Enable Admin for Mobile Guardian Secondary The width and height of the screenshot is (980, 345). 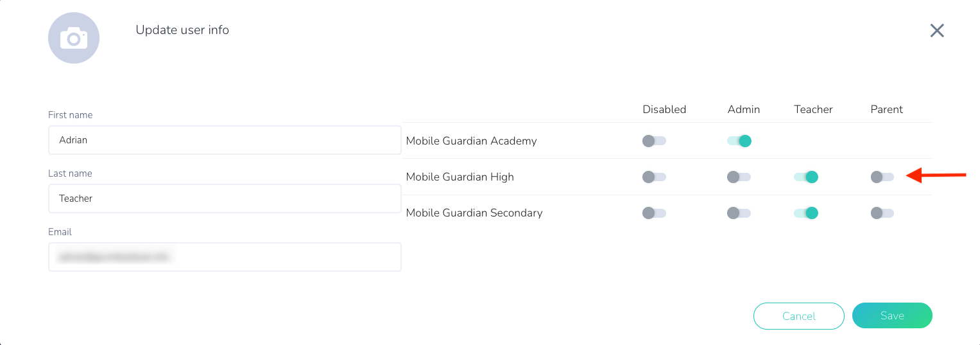point(739,213)
